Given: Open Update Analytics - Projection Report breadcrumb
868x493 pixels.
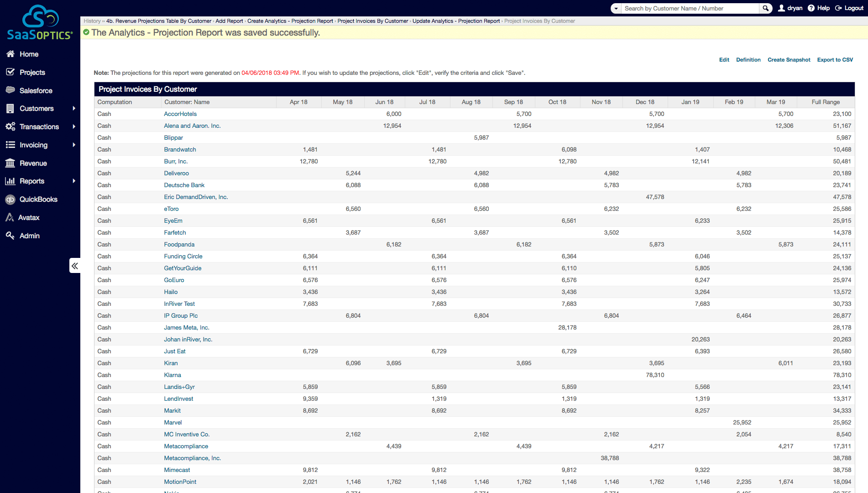Looking at the screenshot, I should pos(456,21).
